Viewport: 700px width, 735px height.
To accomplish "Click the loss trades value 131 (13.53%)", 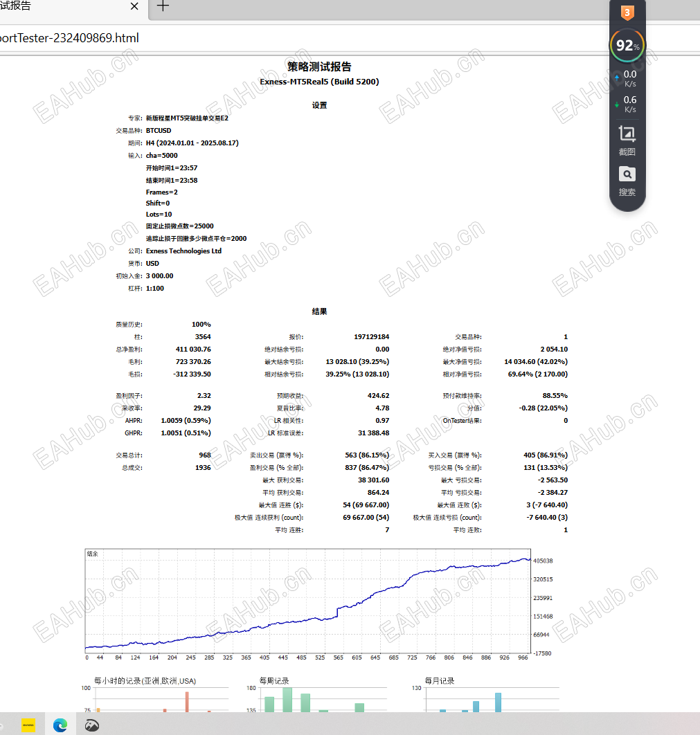I will (x=546, y=468).
